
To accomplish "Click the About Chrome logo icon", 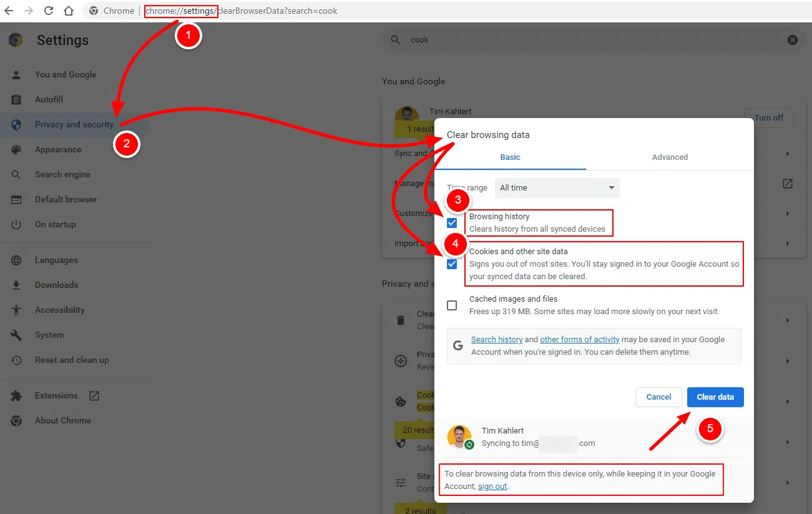I will coord(16,420).
